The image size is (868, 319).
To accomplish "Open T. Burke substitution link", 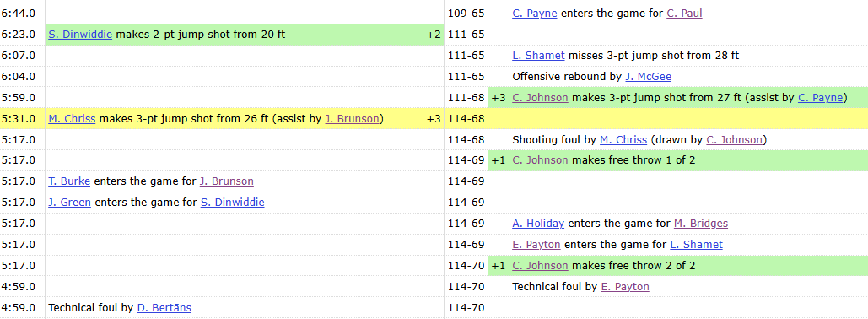I will 69,181.
